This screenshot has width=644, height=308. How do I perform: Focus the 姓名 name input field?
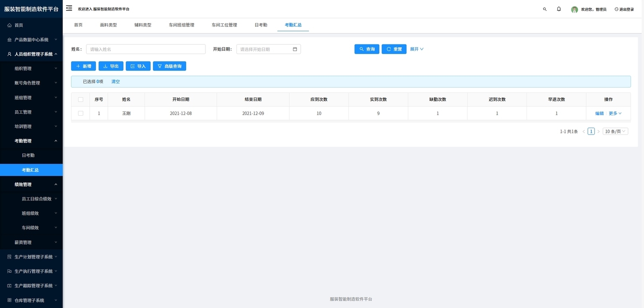pos(146,49)
